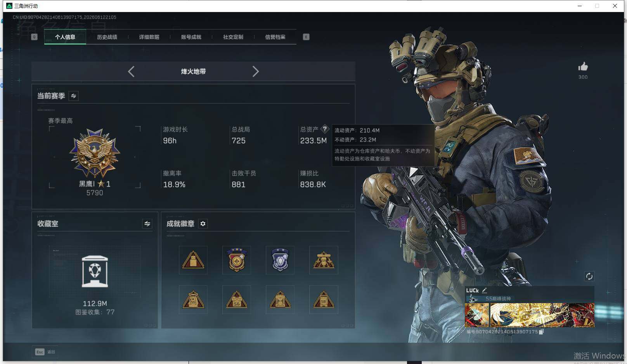Viewport: 627px width, 364px height.
Task: Open the 社交定制 tab
Action: click(233, 37)
